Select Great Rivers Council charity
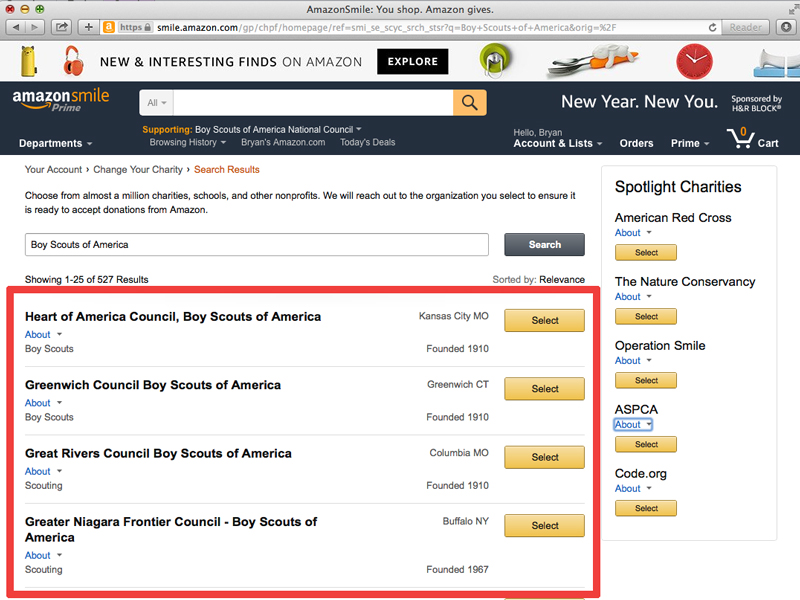The width and height of the screenshot is (800, 600). tap(544, 457)
